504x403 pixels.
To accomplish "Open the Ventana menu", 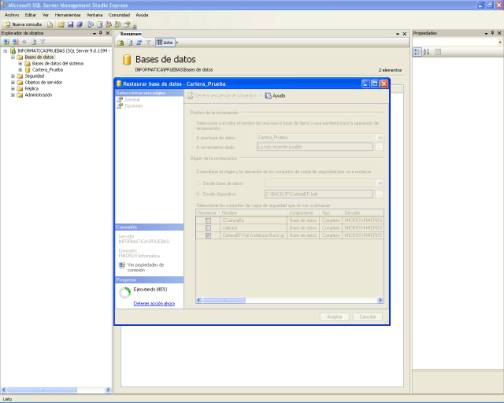I will (x=95, y=15).
